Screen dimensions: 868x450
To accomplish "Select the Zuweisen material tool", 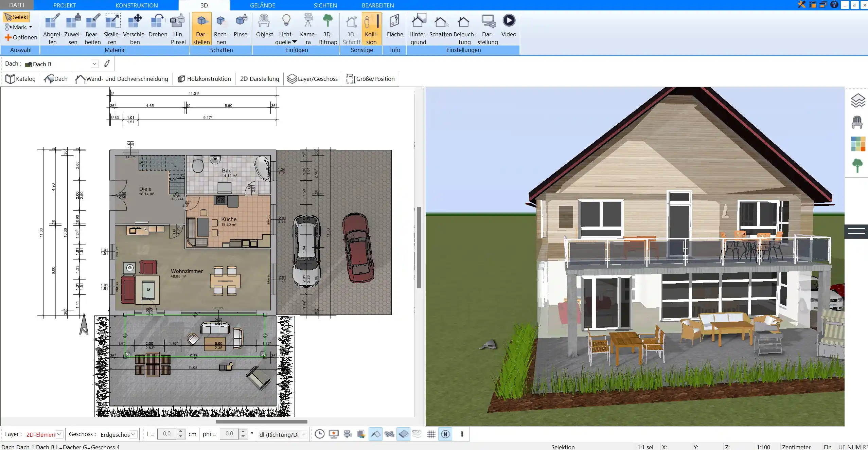I will click(x=73, y=29).
